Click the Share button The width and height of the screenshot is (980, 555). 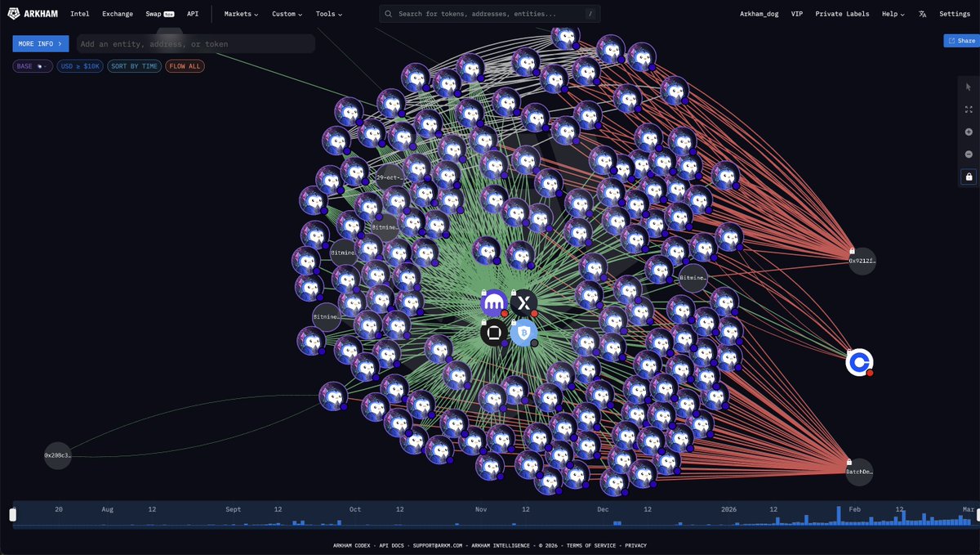[961, 41]
